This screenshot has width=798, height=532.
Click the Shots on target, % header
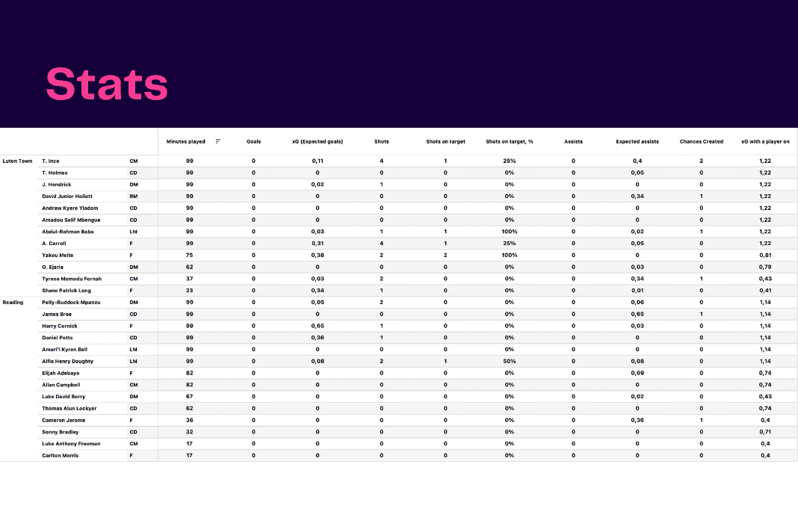click(x=510, y=141)
